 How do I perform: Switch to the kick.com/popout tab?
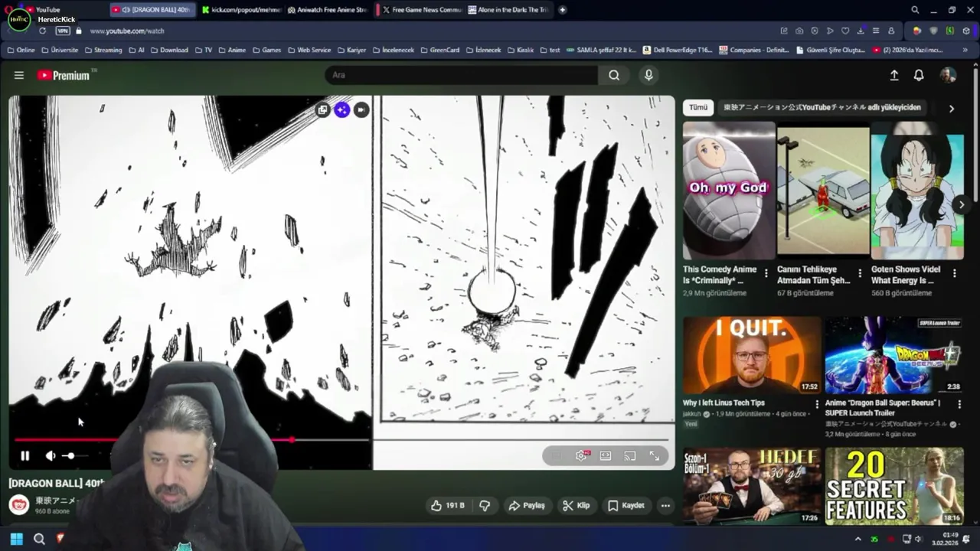[242, 10]
